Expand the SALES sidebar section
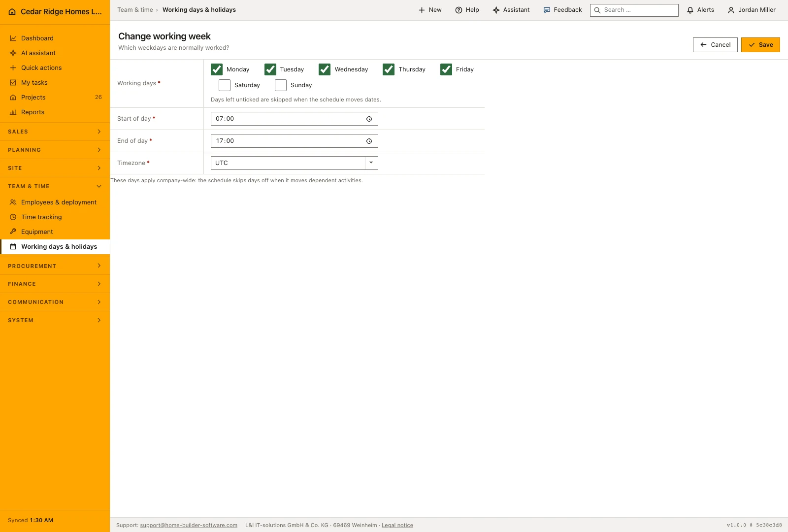This screenshot has height=532, width=788. (x=55, y=132)
